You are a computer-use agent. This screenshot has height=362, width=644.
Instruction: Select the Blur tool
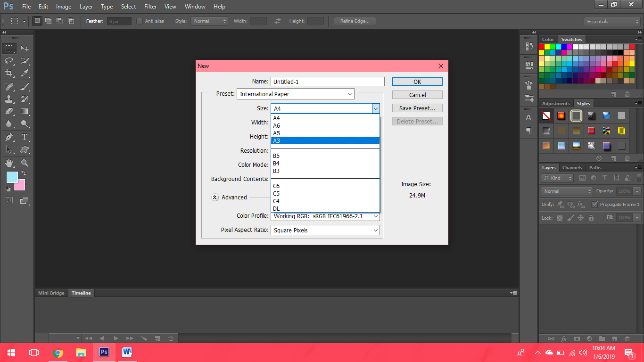pyautogui.click(x=9, y=123)
